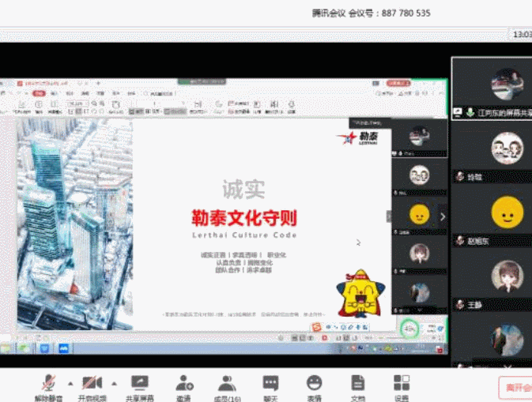This screenshot has height=402, width=532.
Task: Open the 成员(16) members list
Action: 228,388
